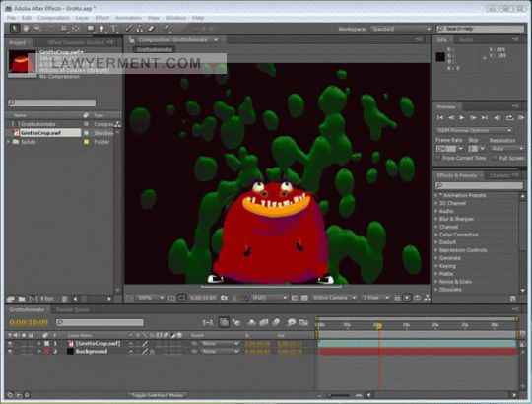This screenshot has height=404, width=532.
Task: Click the timeline zoom slider at bottom
Action: [340, 395]
